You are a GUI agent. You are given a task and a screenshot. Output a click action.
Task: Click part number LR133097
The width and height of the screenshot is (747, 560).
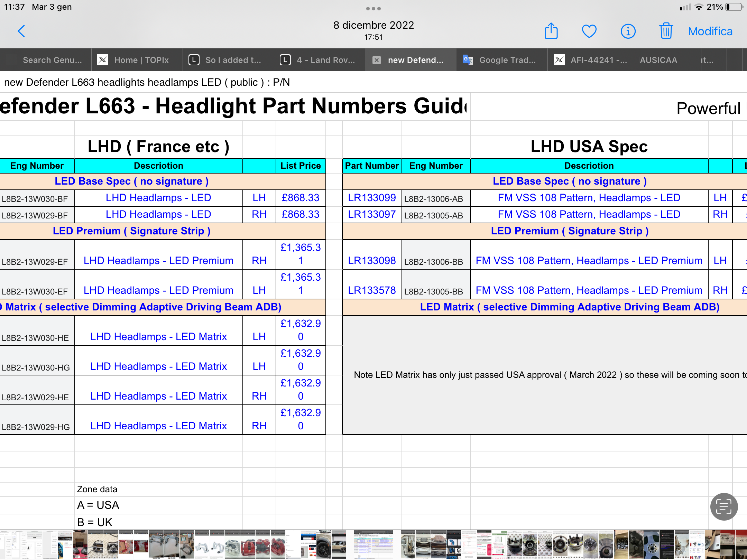pyautogui.click(x=372, y=214)
